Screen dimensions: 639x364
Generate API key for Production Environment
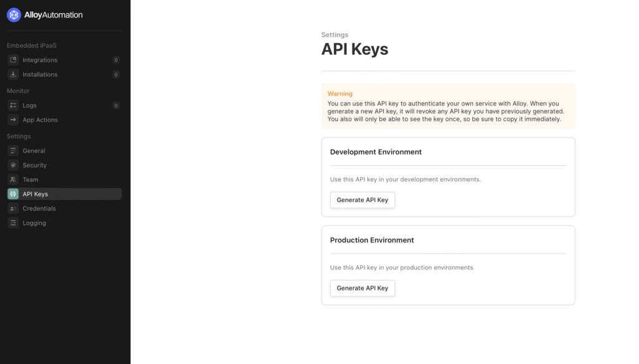point(362,288)
